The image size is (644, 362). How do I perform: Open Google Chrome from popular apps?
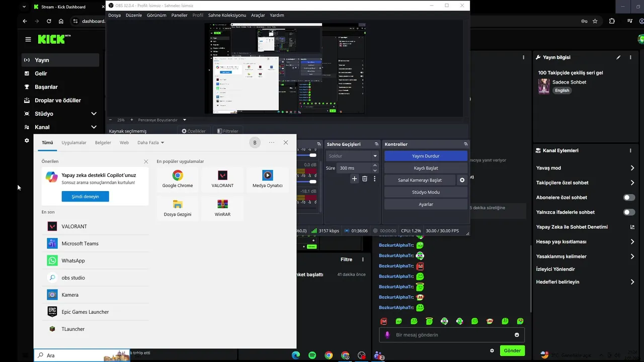[x=178, y=179]
